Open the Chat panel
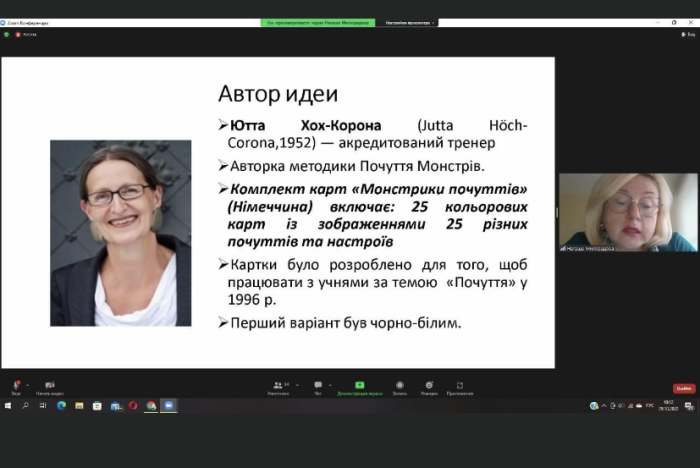This screenshot has width=700, height=468. (x=318, y=386)
